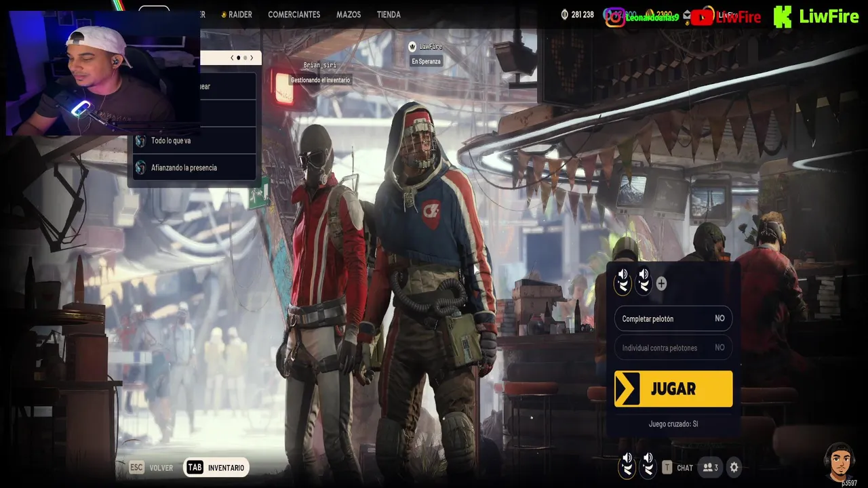Click streamer avatar at the bottom corner

coord(840,462)
